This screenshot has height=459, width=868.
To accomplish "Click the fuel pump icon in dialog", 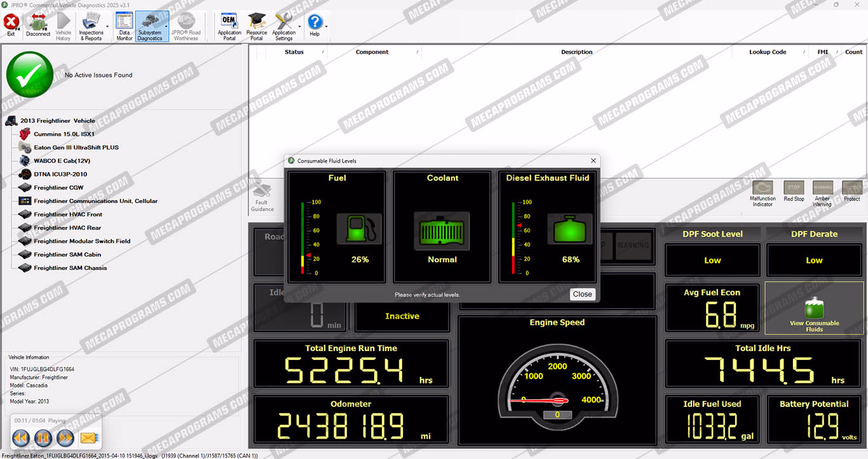I will [x=360, y=229].
